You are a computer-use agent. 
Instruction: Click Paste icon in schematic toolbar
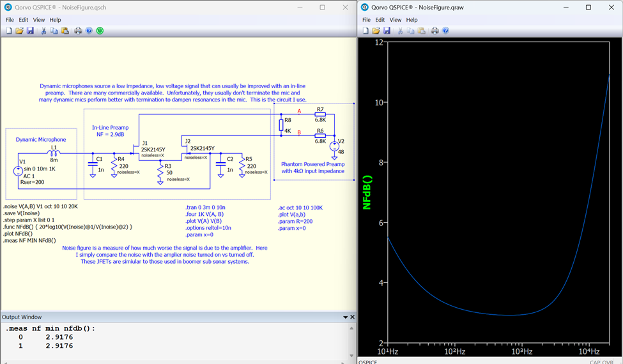click(65, 31)
